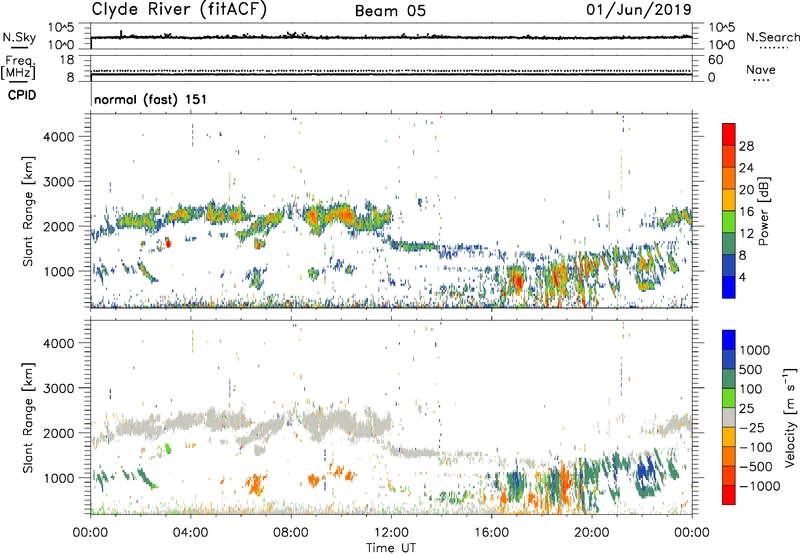Click the 60 tick on Nave axis
The height and width of the screenshot is (554, 800).
point(715,60)
